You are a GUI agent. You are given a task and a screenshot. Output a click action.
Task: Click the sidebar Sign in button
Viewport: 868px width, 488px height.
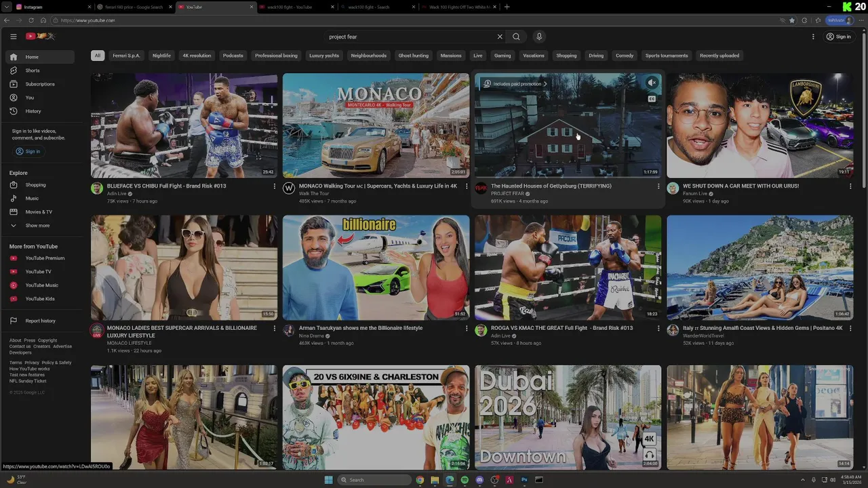point(28,151)
